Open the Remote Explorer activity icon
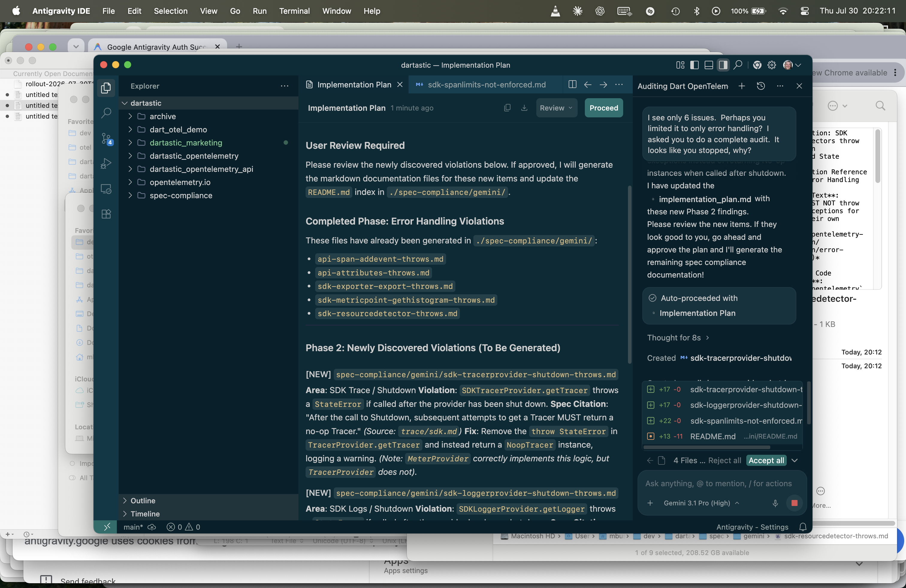 pos(106,189)
